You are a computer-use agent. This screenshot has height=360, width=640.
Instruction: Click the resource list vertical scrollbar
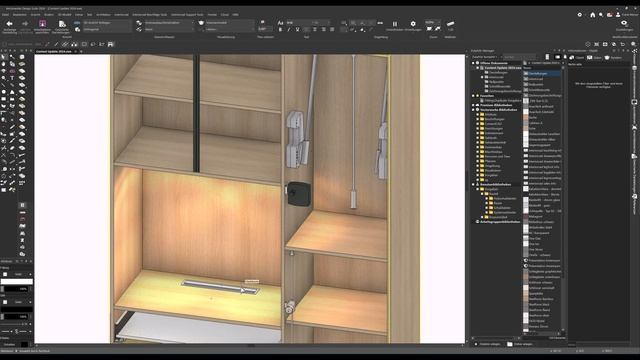tap(563, 198)
